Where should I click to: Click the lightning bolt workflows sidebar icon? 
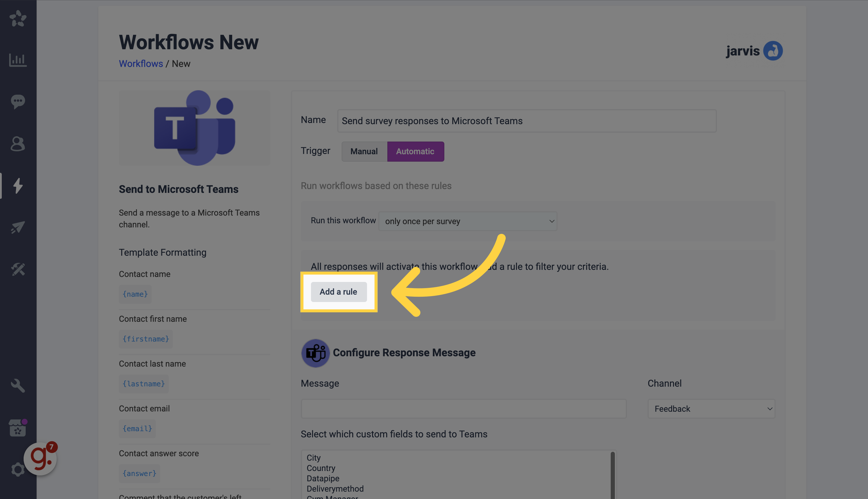tap(18, 186)
